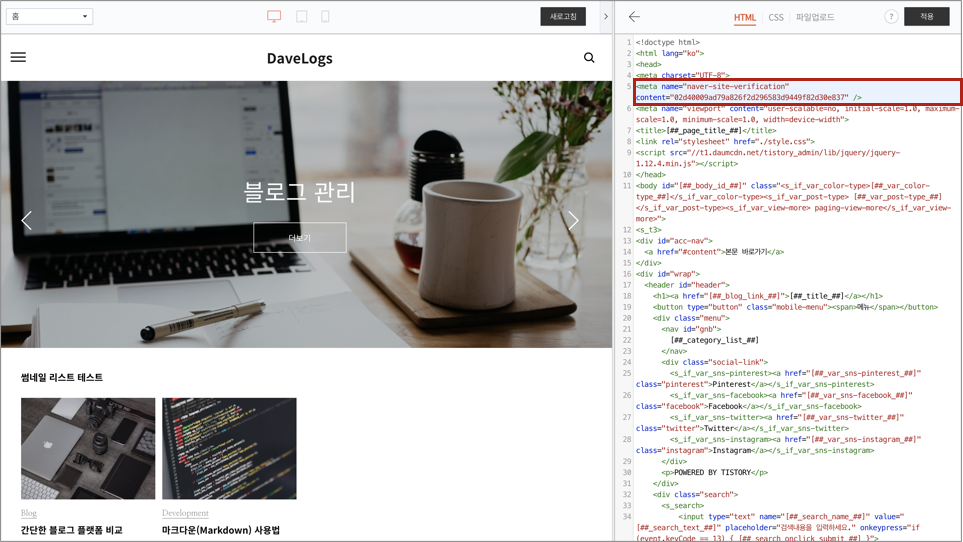Show next slide with right arrow

(x=573, y=220)
